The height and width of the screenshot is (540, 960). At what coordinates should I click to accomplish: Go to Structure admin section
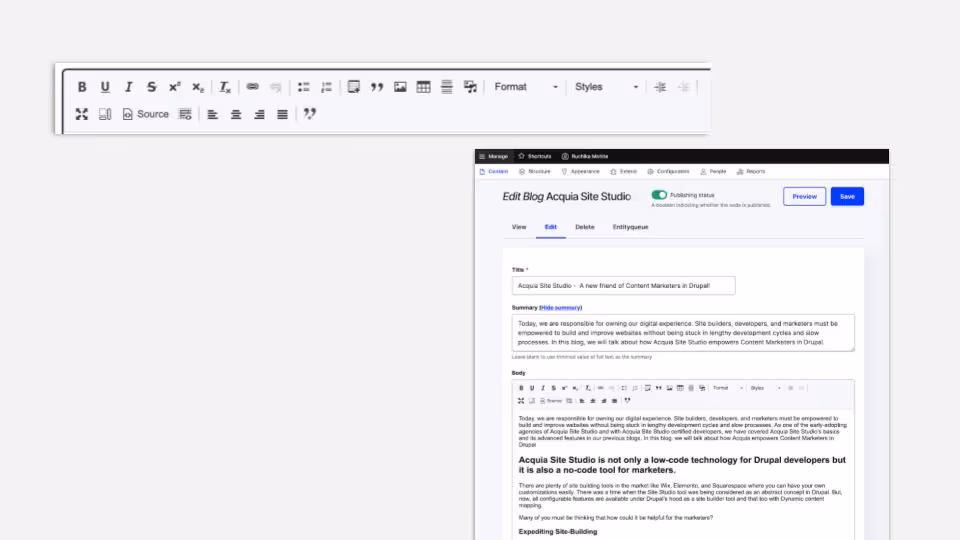click(534, 171)
